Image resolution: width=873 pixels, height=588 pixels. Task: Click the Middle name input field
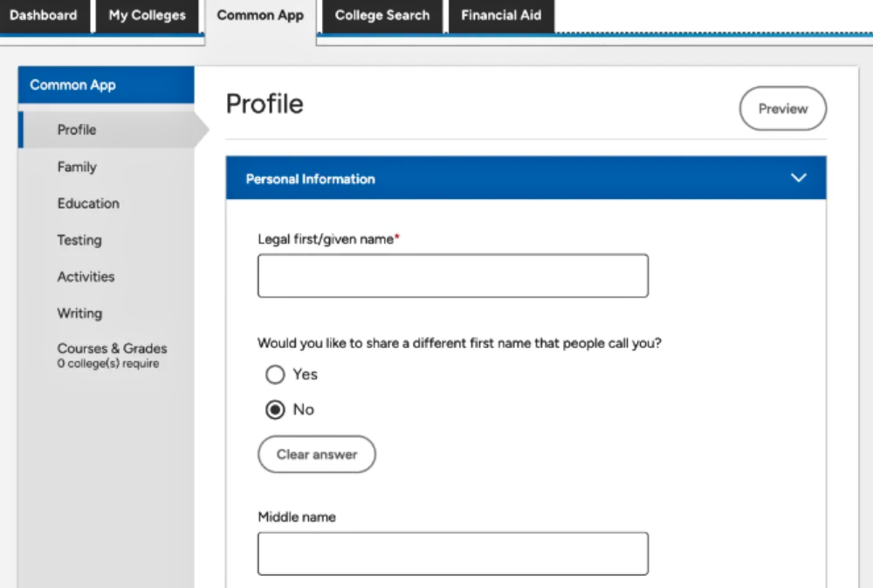[x=452, y=553]
